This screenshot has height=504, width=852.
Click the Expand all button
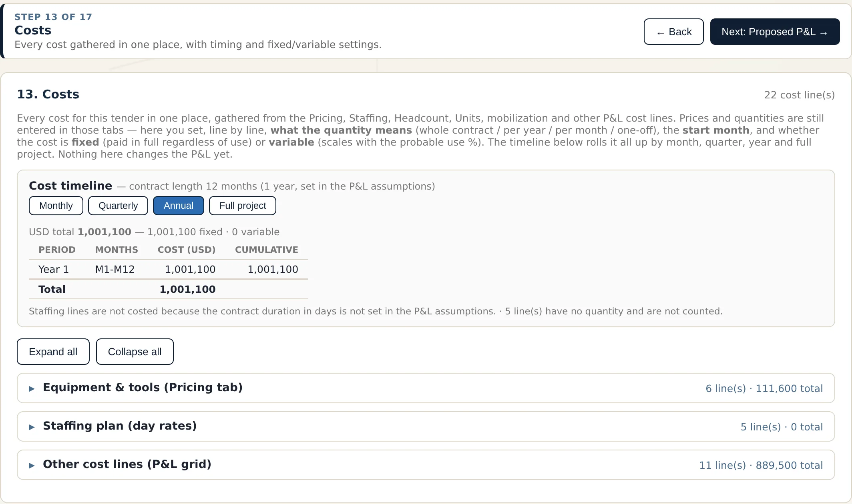point(53,352)
